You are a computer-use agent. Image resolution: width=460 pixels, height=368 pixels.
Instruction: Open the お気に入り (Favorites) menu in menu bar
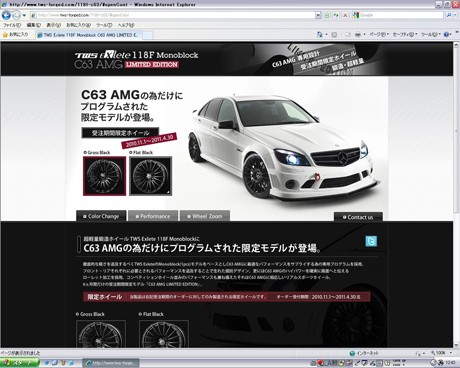point(78,25)
